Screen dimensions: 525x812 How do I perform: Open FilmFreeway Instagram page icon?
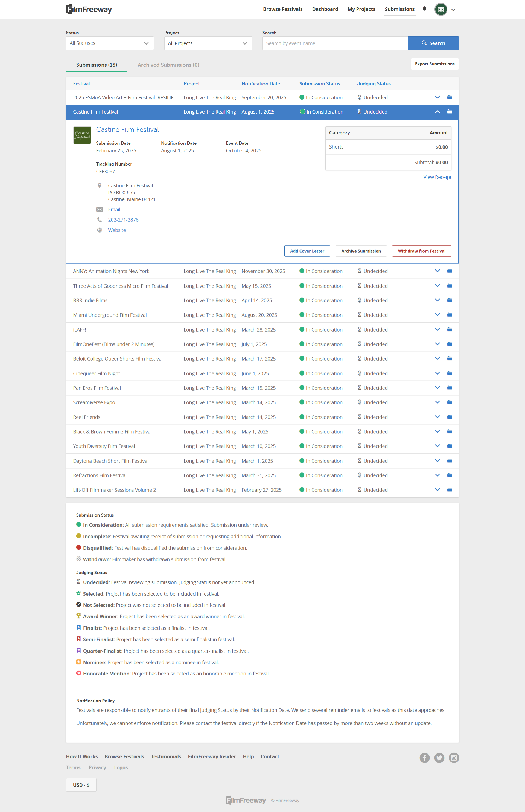[x=454, y=758]
